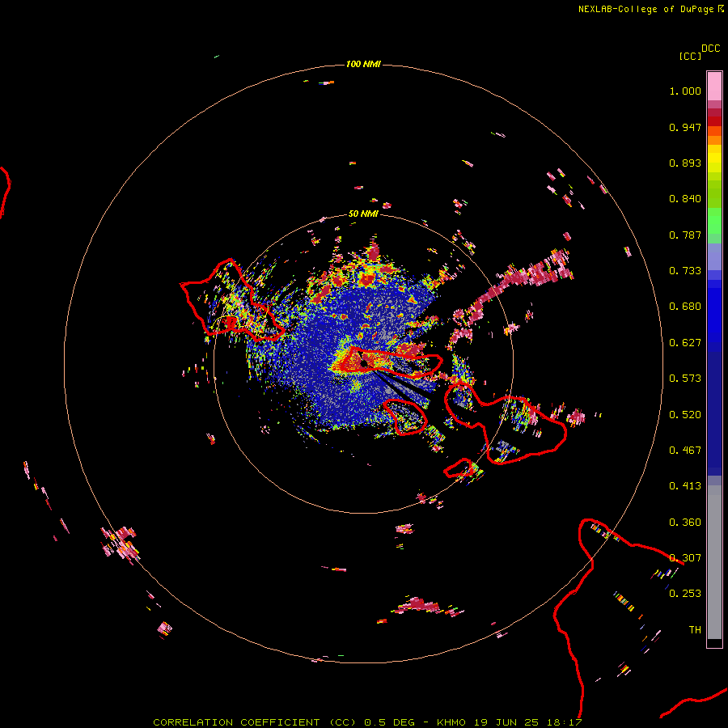Image resolution: width=728 pixels, height=728 pixels.
Task: Pick the light pink color bar segment
Action: point(714,87)
